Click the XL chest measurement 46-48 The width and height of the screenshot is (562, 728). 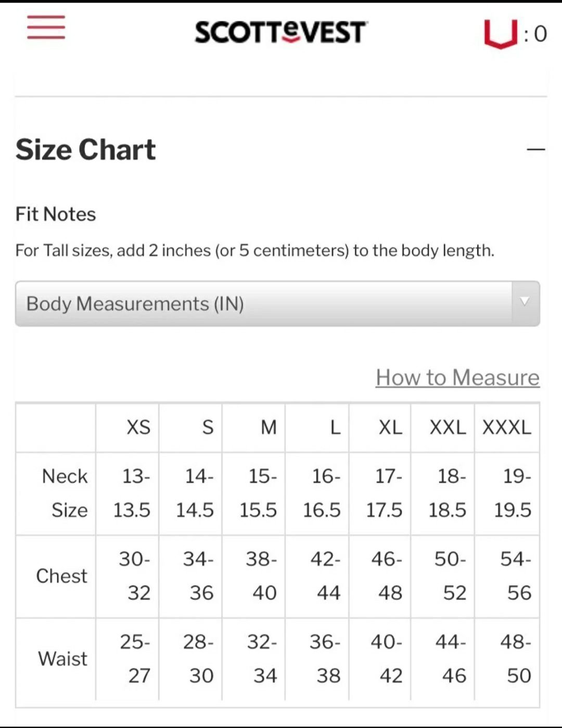[x=387, y=576]
